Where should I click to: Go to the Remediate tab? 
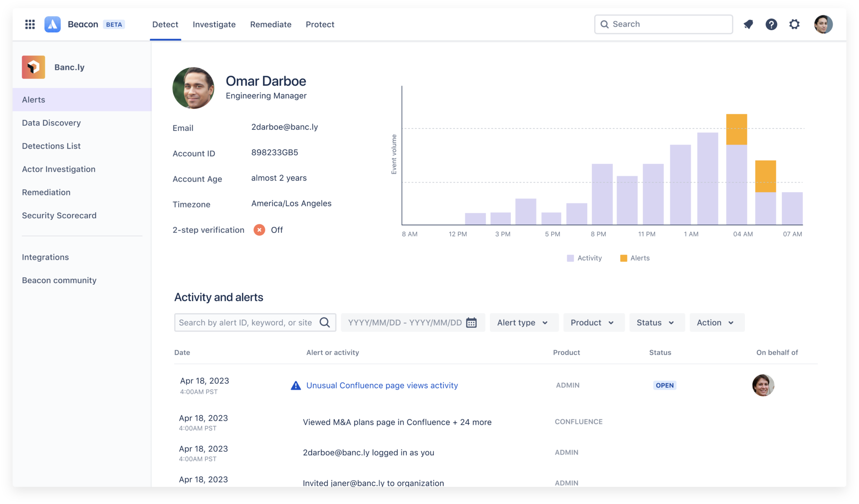pos(271,24)
